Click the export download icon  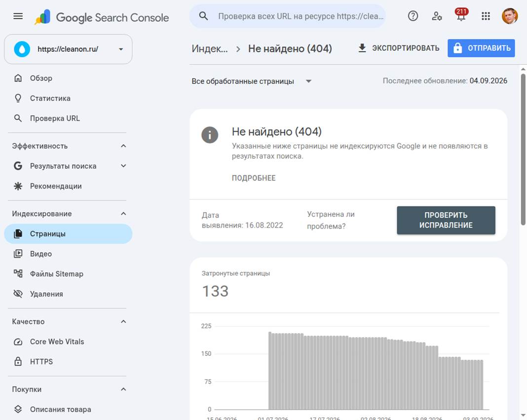[362, 48]
